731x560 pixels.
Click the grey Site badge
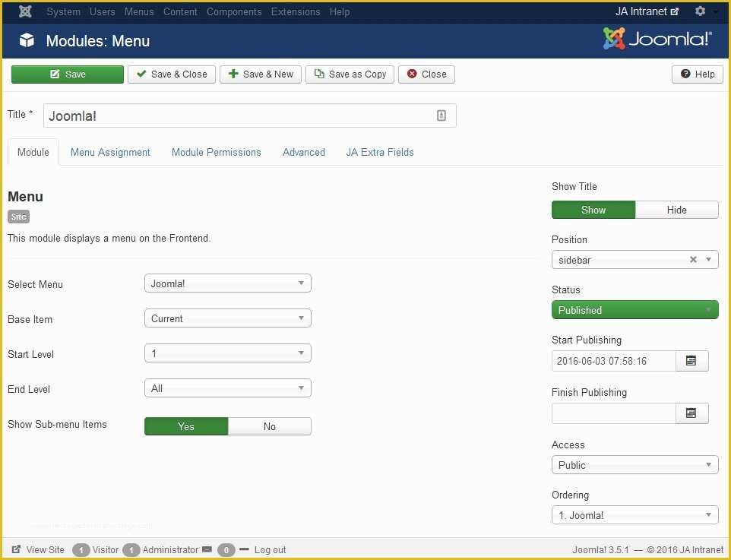(19, 217)
